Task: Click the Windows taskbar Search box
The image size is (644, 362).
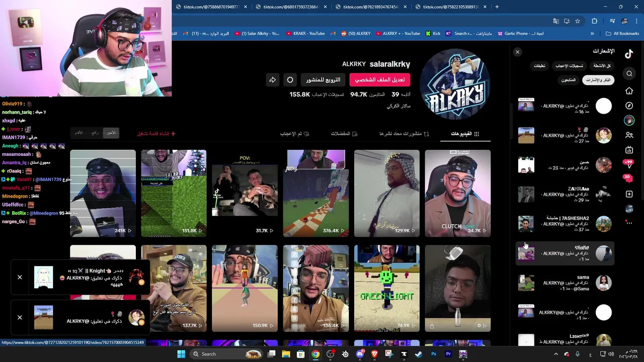Action: click(227, 354)
